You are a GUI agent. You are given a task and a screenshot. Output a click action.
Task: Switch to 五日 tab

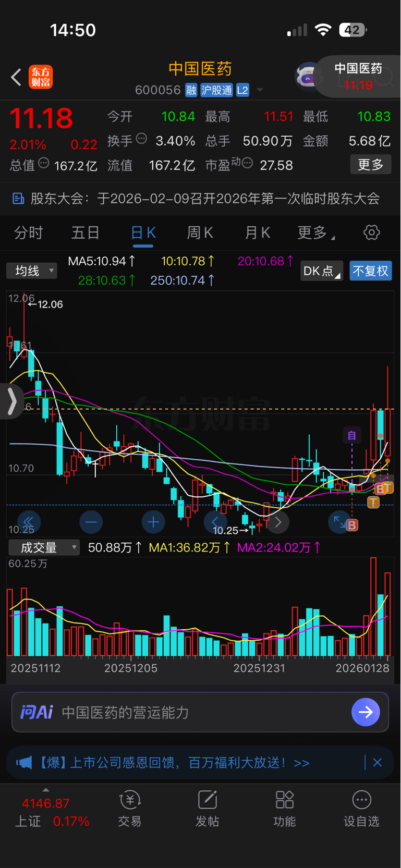click(x=86, y=233)
